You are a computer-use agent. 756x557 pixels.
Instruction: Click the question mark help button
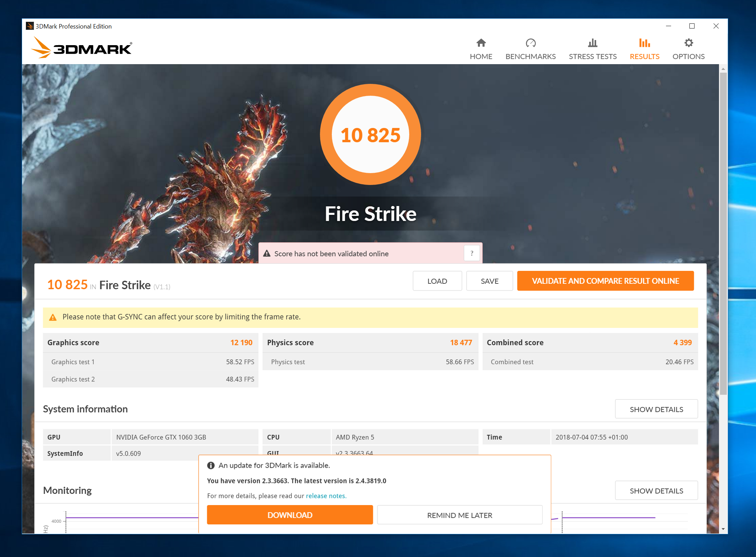pyautogui.click(x=472, y=253)
